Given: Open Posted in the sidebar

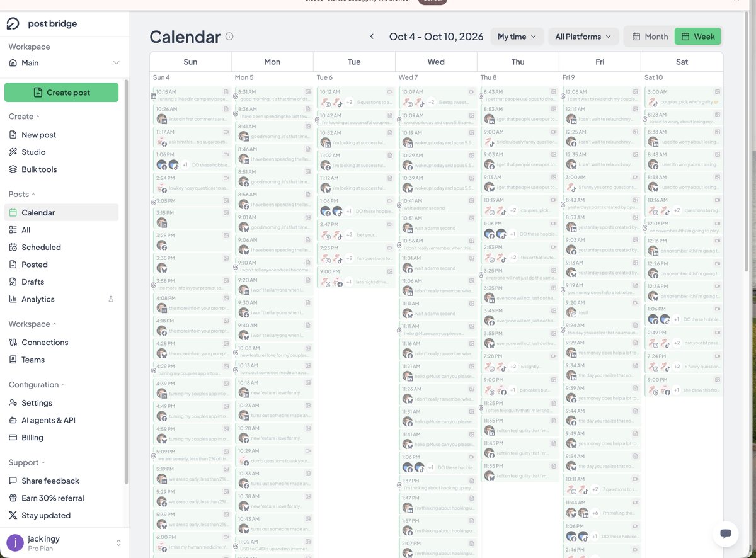Looking at the screenshot, I should [x=61, y=265].
